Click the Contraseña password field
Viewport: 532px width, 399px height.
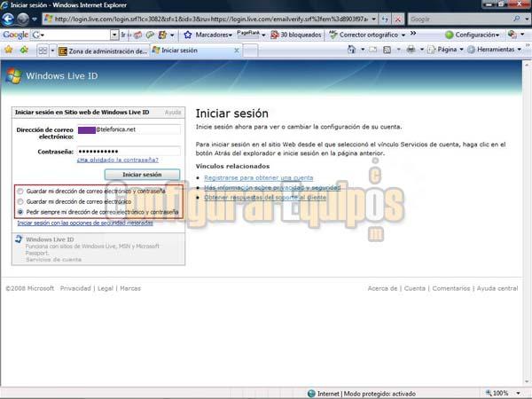coord(129,151)
